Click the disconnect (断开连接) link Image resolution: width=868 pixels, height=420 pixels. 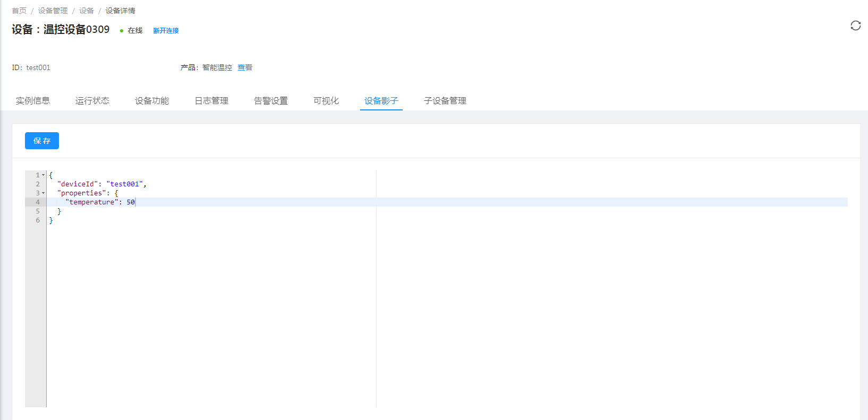tap(166, 31)
